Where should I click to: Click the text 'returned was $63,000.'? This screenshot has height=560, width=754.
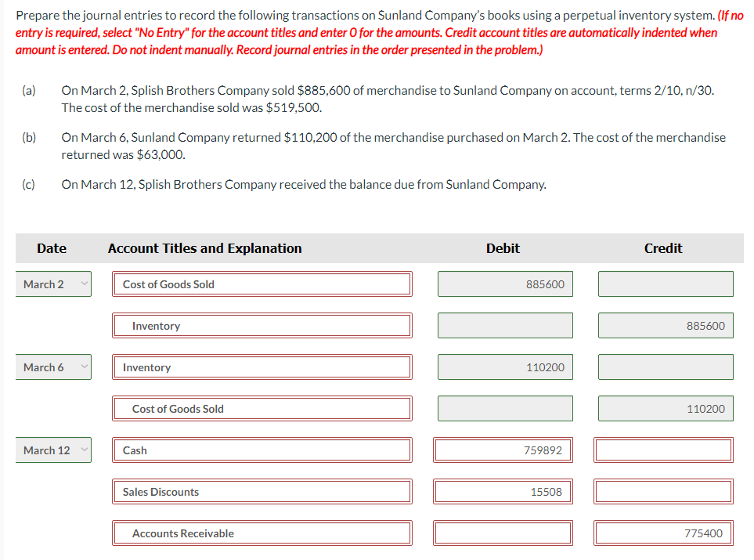pos(123,154)
